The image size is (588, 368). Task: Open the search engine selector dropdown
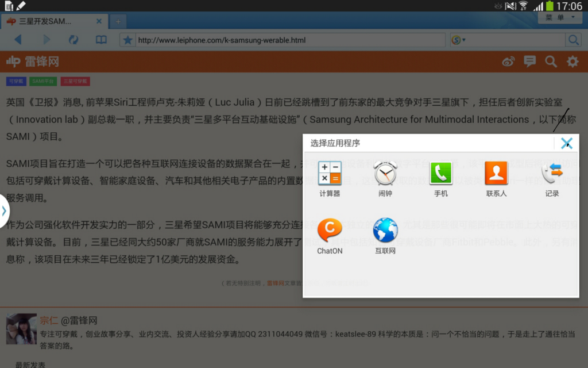(x=458, y=40)
